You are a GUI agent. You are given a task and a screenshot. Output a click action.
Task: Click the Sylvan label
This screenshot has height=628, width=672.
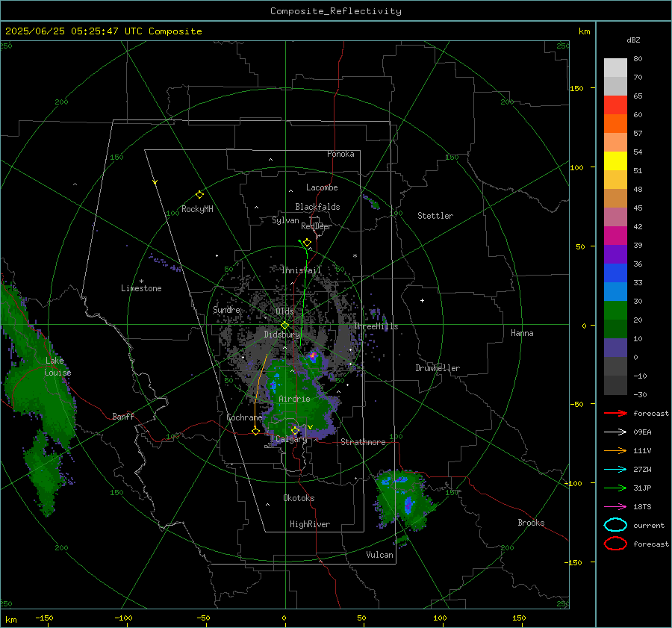tap(285, 220)
